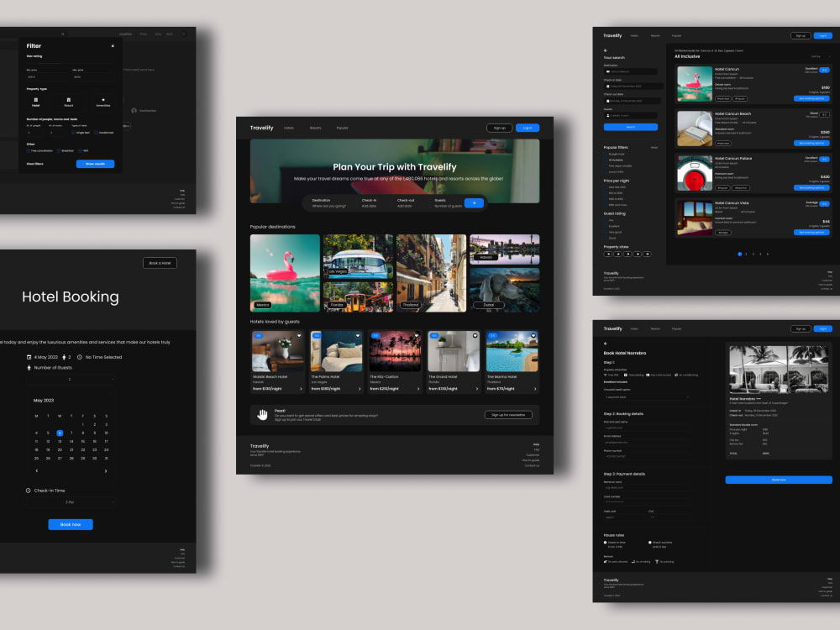This screenshot has width=840, height=630.
Task: Open The Palms Hotel via its chevron arrow
Action: click(360, 389)
